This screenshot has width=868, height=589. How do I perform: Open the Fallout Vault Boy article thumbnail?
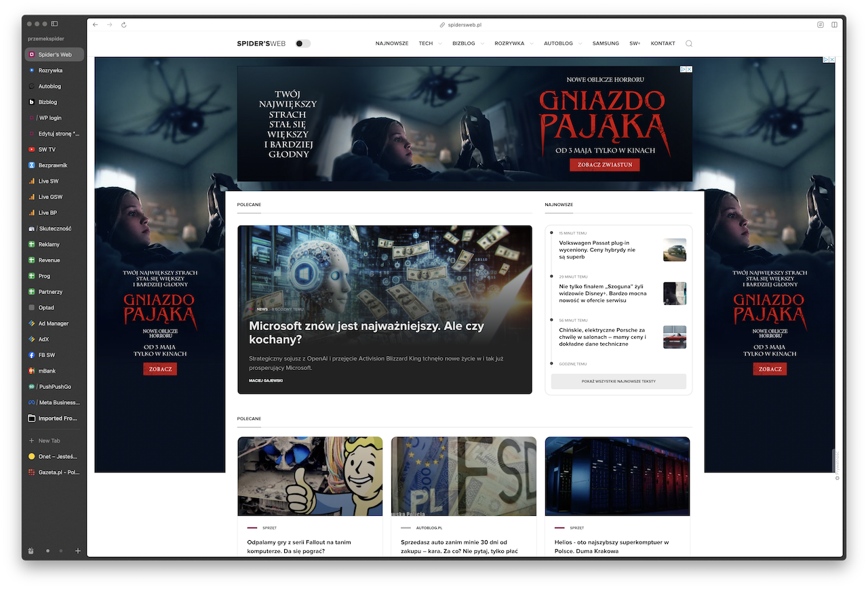(310, 476)
